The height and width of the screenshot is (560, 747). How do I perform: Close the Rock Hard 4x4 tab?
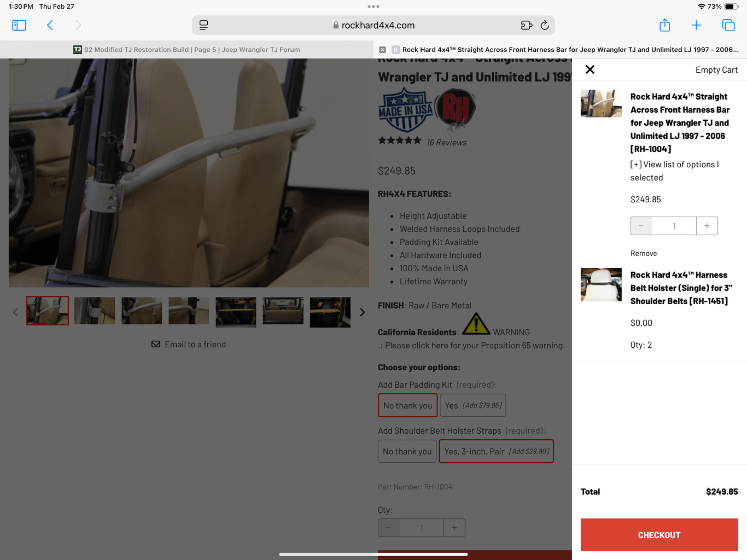(x=382, y=50)
